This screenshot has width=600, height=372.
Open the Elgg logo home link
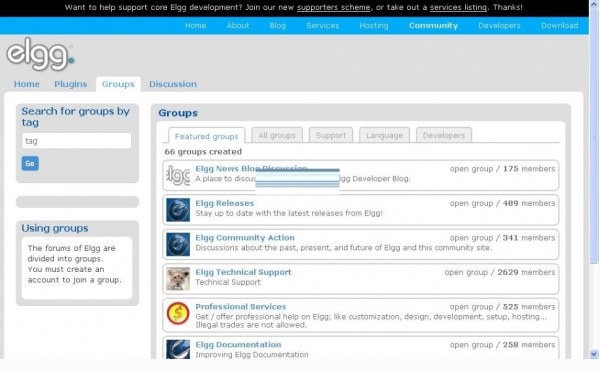click(40, 54)
